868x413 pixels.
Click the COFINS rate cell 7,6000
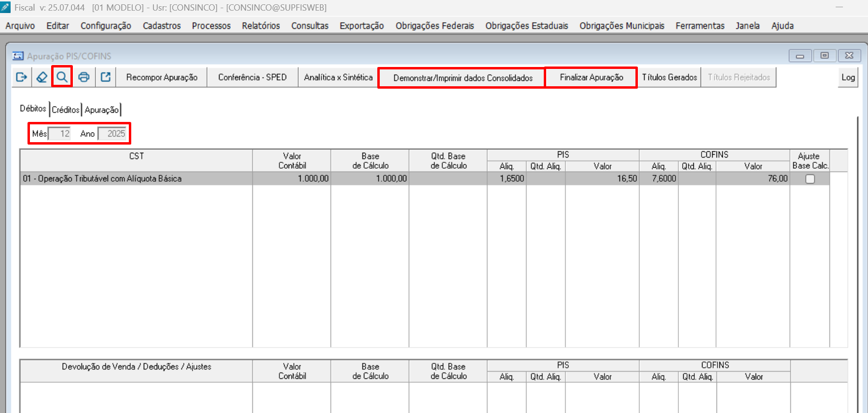pyautogui.click(x=659, y=179)
